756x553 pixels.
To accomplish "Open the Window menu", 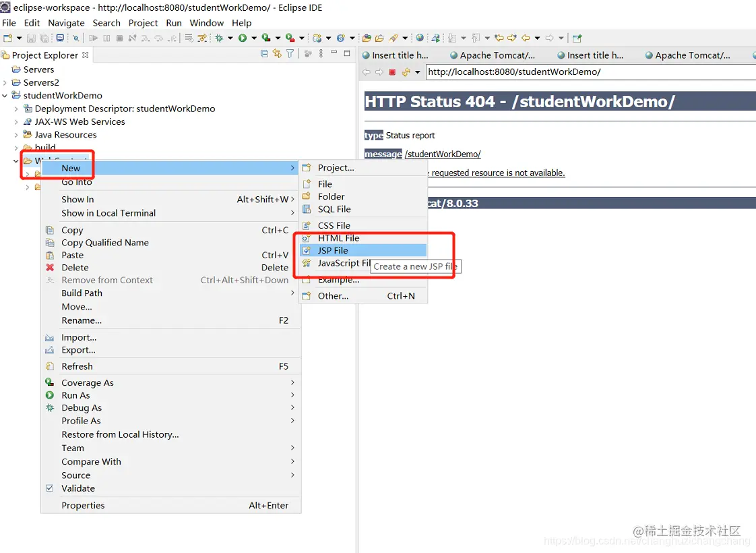I will [x=206, y=23].
